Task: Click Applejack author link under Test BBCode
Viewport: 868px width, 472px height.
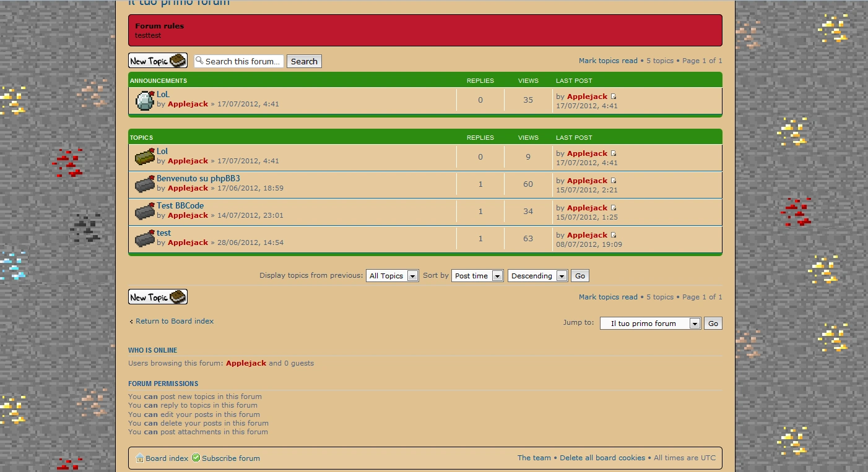Action: tap(188, 215)
